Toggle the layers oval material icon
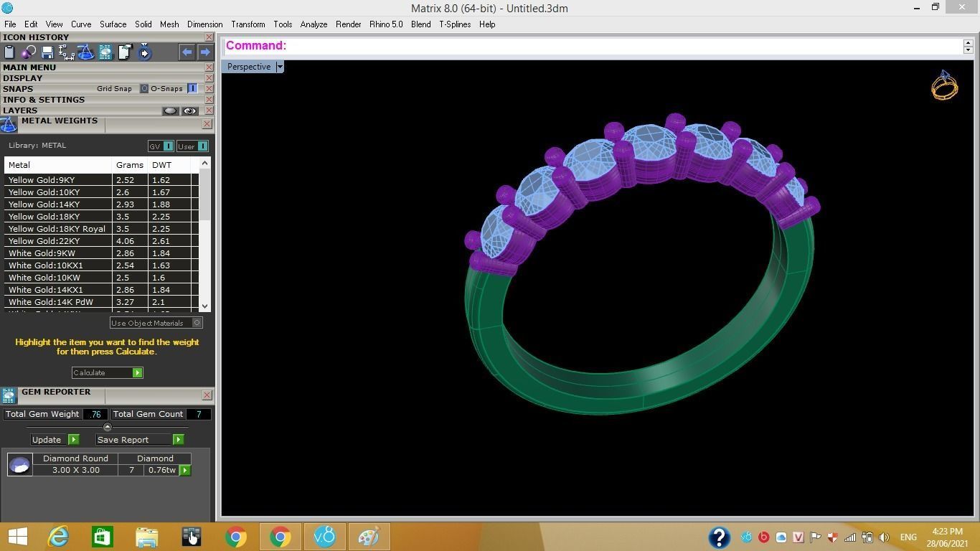The image size is (980, 551). pyautogui.click(x=170, y=111)
